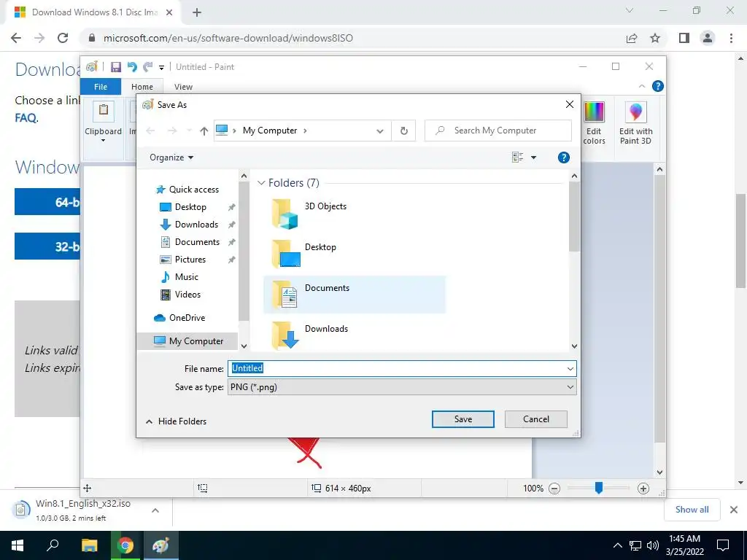Collapse the Folders (7) group
The image size is (747, 560).
click(x=261, y=183)
